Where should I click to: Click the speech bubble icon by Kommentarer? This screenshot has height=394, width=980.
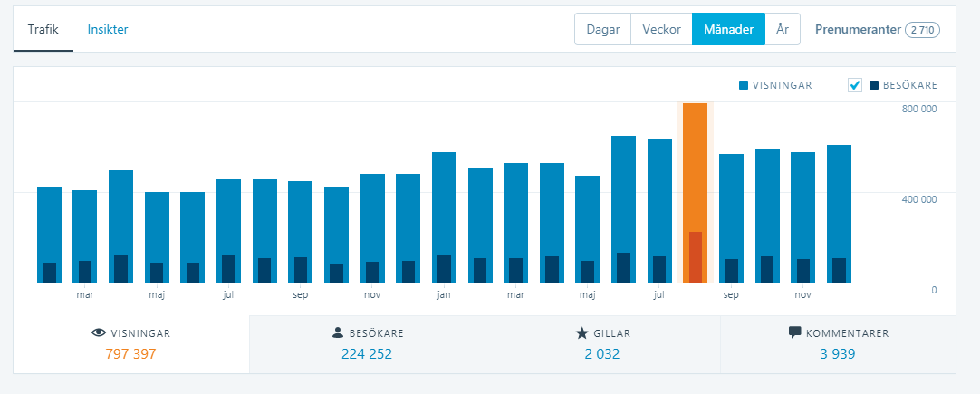click(794, 332)
